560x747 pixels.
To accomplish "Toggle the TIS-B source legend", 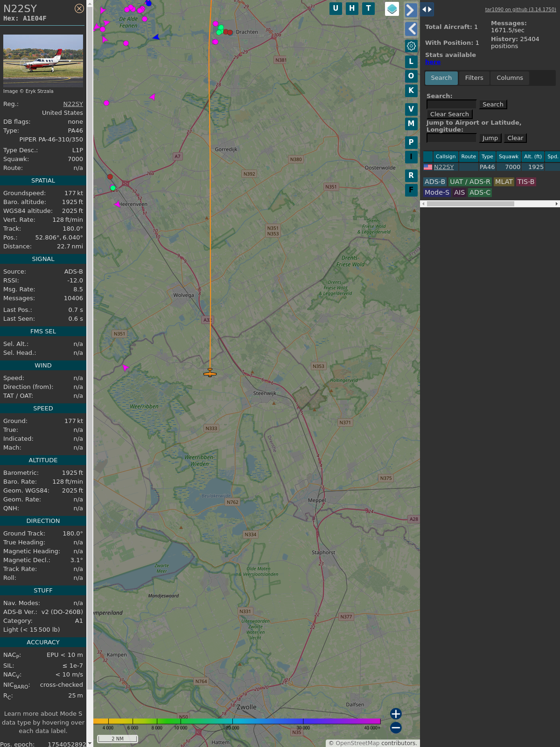I will [526, 182].
